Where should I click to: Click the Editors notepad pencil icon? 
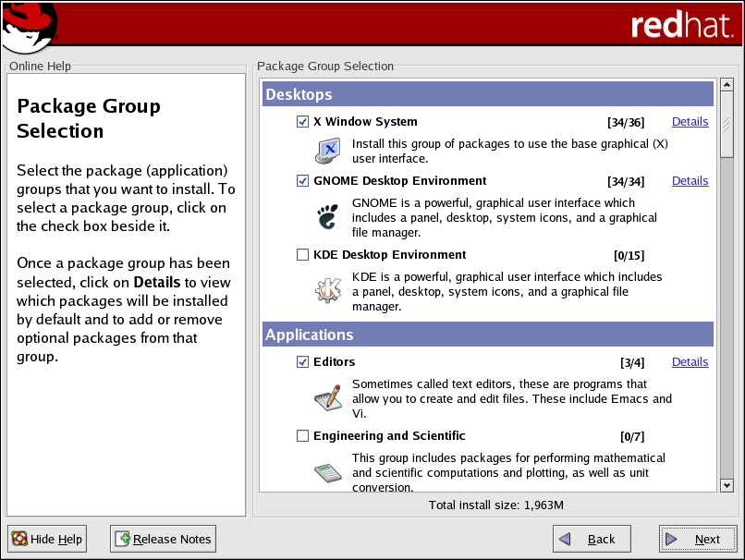[328, 397]
